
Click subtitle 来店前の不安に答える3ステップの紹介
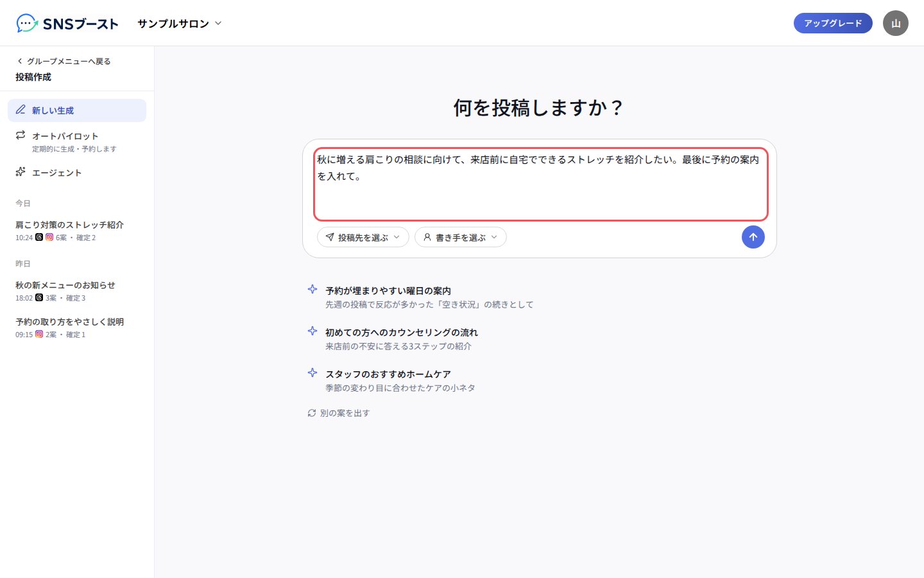398,346
